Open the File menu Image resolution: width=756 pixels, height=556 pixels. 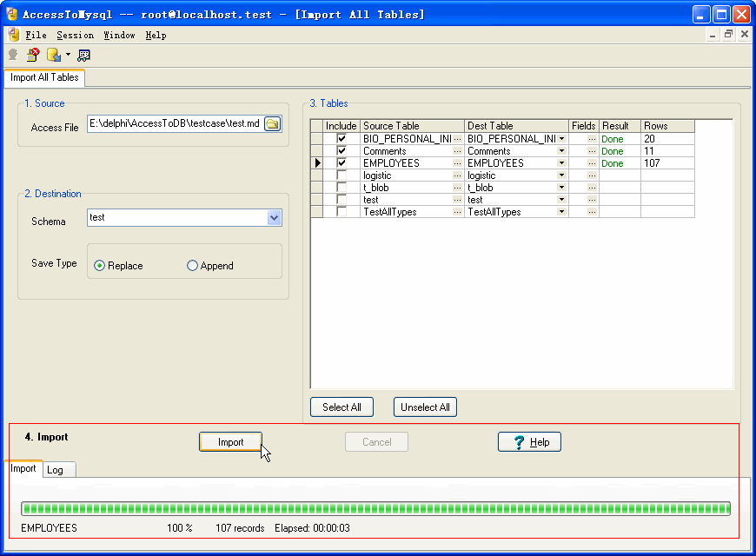coord(36,36)
